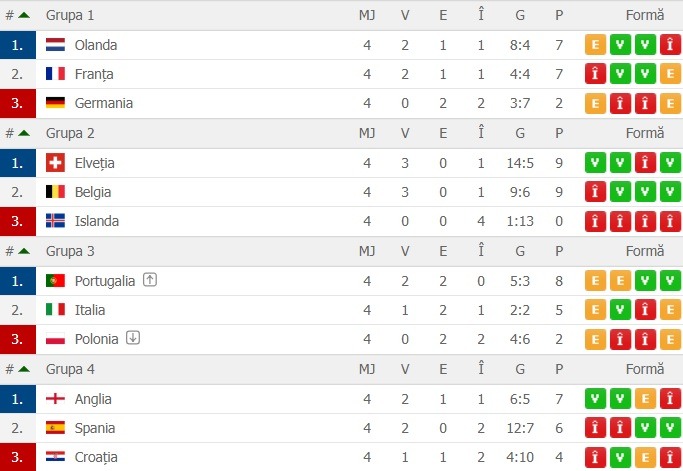Sort Grupa 3 by the MJ column
This screenshot has width=683, height=471.
point(367,251)
